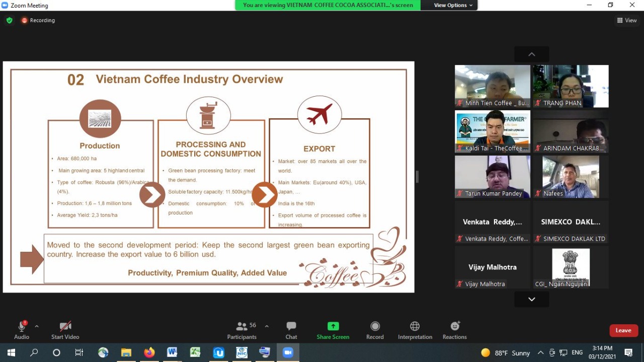Open Task View on the taskbar
This screenshot has height=362, width=644.
pos(79,352)
